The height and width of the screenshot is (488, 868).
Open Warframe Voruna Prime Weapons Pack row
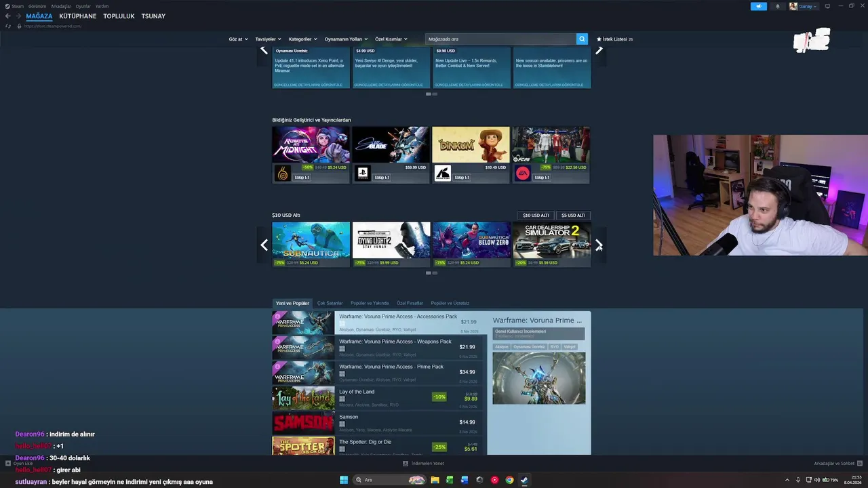point(377,348)
